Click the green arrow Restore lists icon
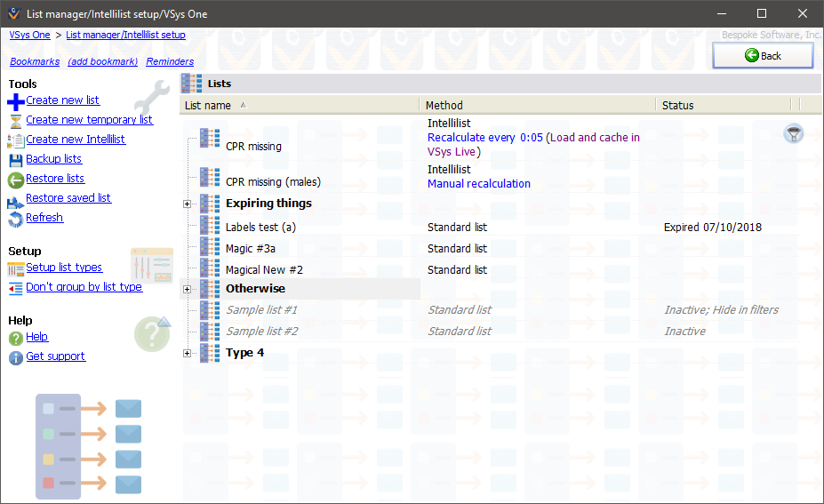 click(x=16, y=180)
